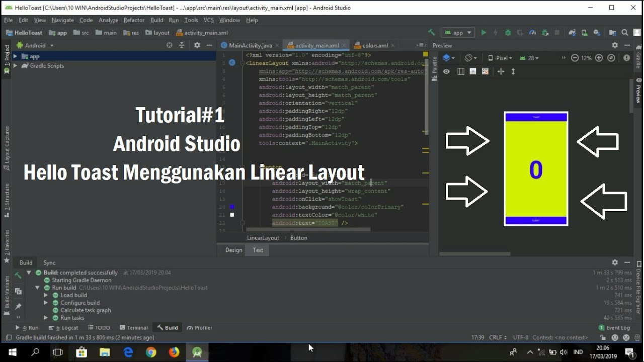Screen dimensions: 644x362
Task: Click the Project panel settings gear
Action: click(x=197, y=45)
